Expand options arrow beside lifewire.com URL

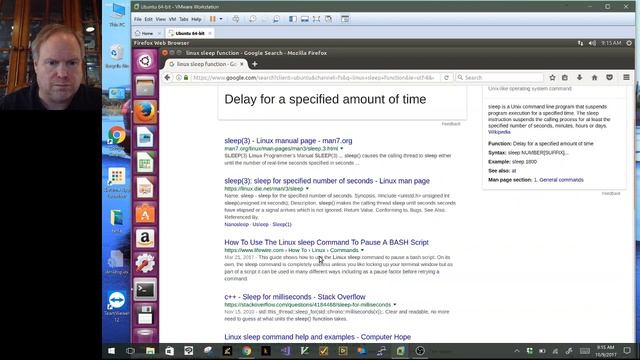click(362, 250)
